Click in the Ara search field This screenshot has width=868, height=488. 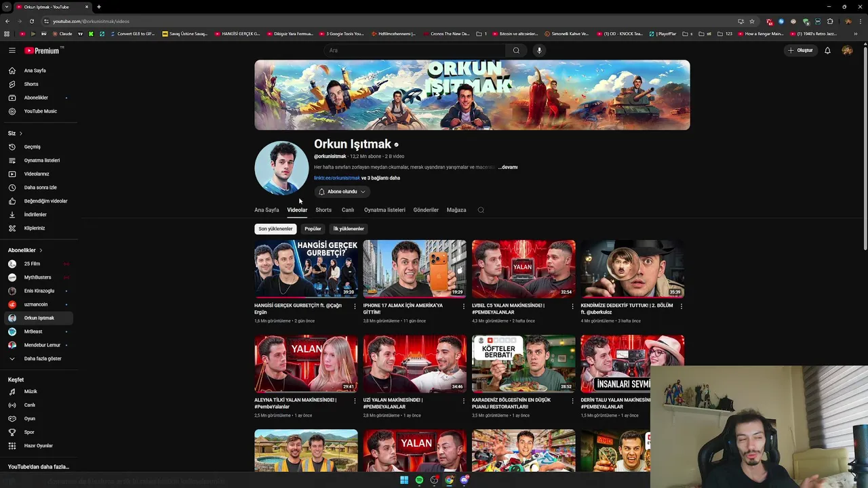pyautogui.click(x=415, y=50)
